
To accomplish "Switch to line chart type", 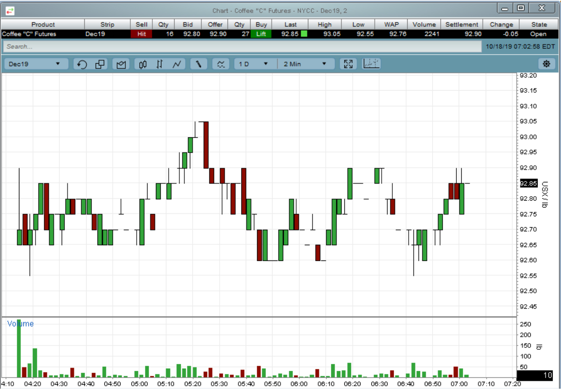I will click(x=177, y=64).
